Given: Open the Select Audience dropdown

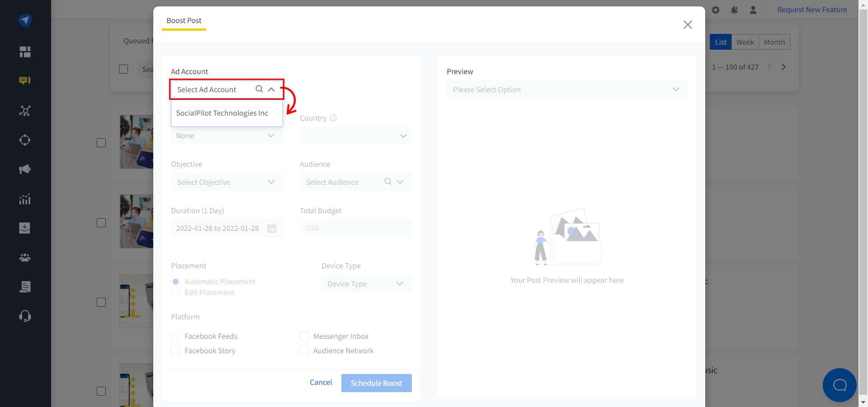Looking at the screenshot, I should pos(355,182).
